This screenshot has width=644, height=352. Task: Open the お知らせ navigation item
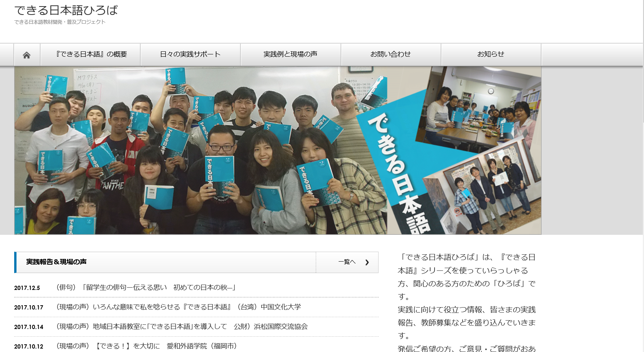click(x=491, y=54)
